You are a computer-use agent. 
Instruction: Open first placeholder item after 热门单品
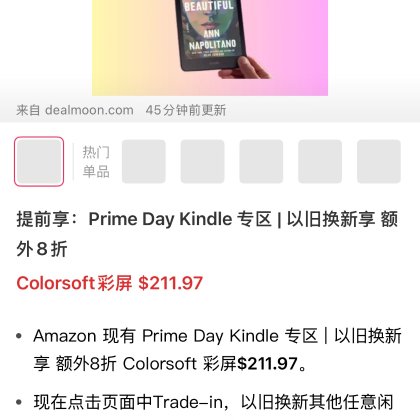coord(144,161)
